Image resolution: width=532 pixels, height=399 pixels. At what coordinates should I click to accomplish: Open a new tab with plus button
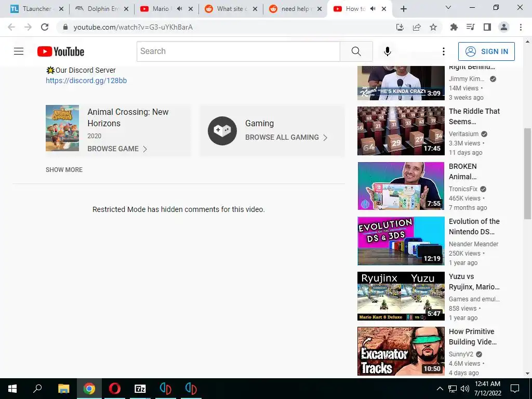(x=403, y=9)
